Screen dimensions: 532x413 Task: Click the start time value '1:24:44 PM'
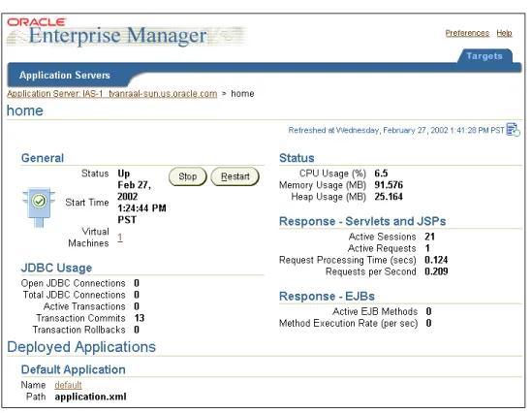141,208
